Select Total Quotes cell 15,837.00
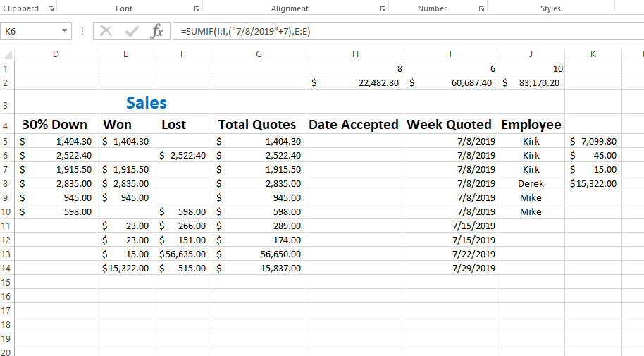 [259, 268]
